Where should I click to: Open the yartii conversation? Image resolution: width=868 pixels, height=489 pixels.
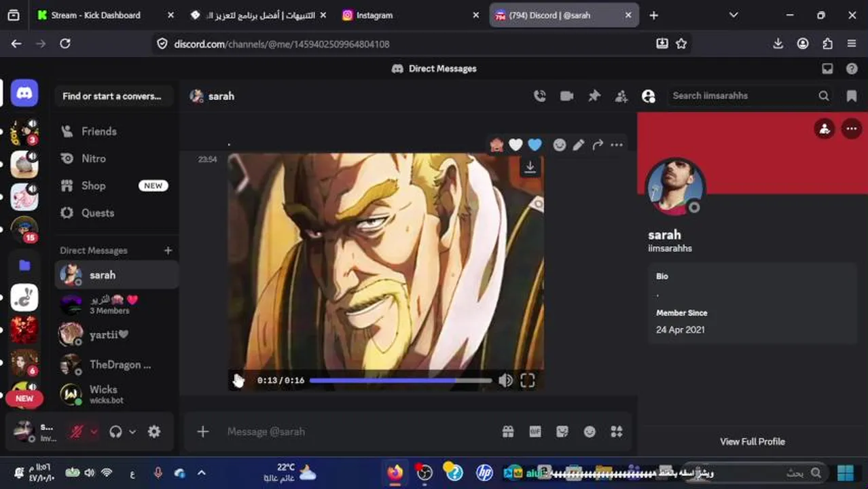116,335
